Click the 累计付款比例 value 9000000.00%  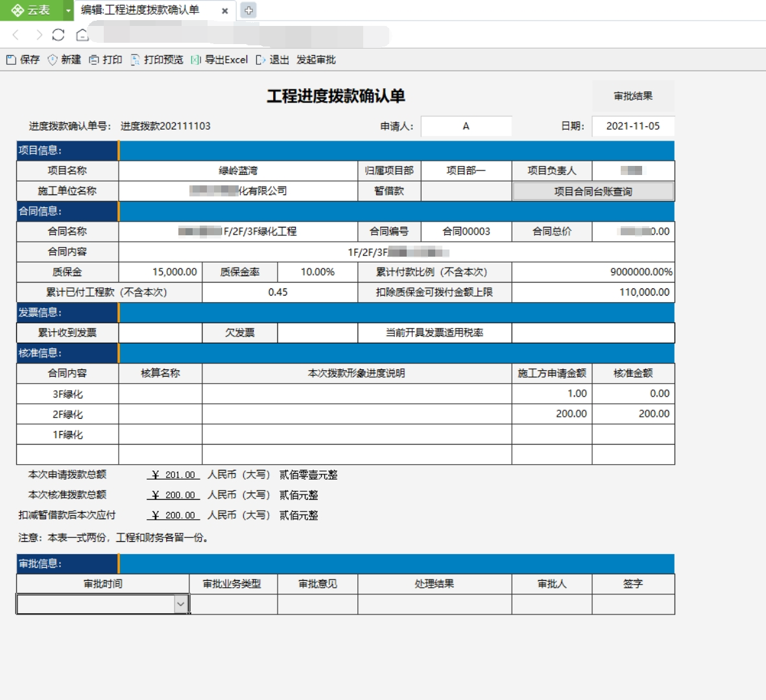click(593, 272)
